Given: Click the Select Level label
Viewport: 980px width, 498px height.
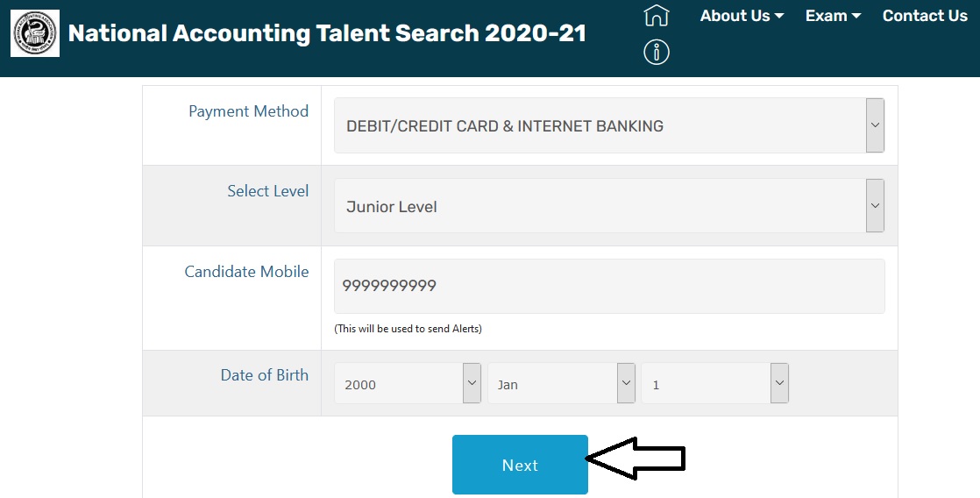Looking at the screenshot, I should coord(268,191).
